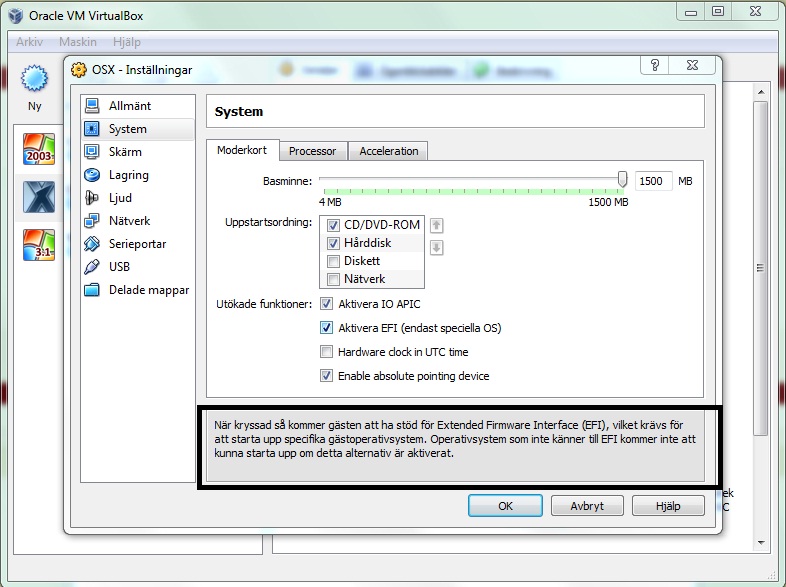The height and width of the screenshot is (587, 786).
Task: Enable Diskett boot checkbox
Action: click(x=333, y=261)
